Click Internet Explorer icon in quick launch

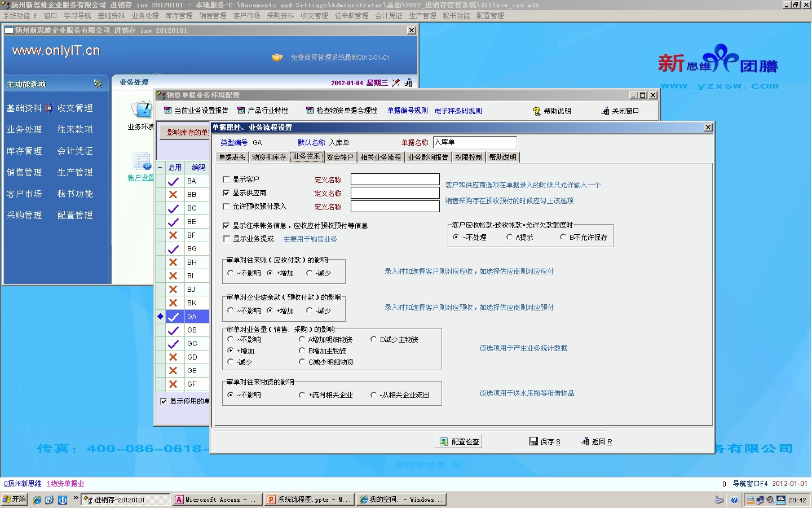[x=37, y=500]
